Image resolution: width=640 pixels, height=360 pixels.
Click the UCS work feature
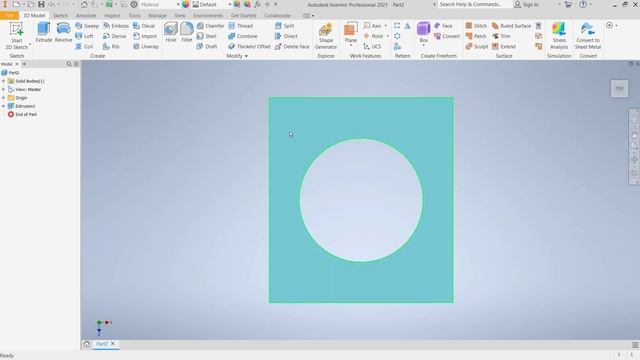(372, 47)
